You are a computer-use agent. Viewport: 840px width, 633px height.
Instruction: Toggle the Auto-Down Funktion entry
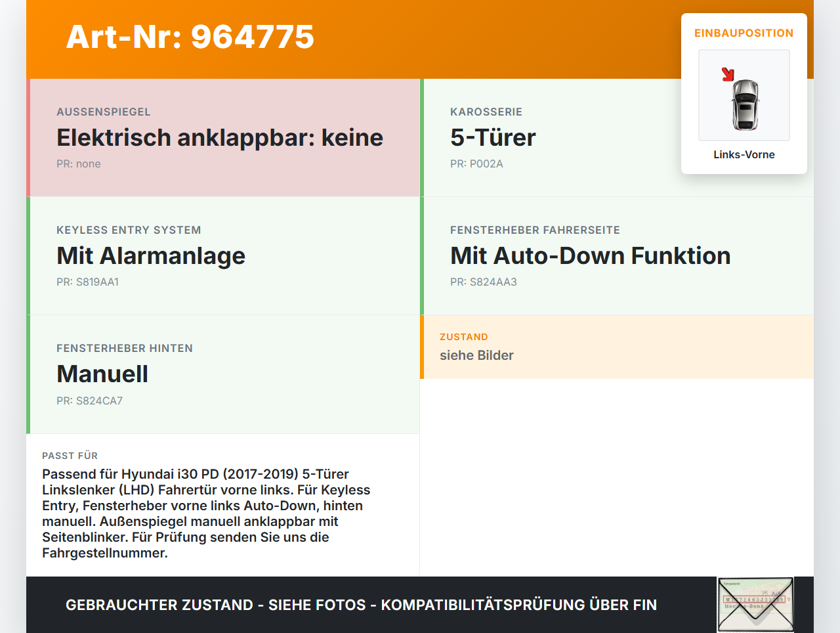[590, 255]
